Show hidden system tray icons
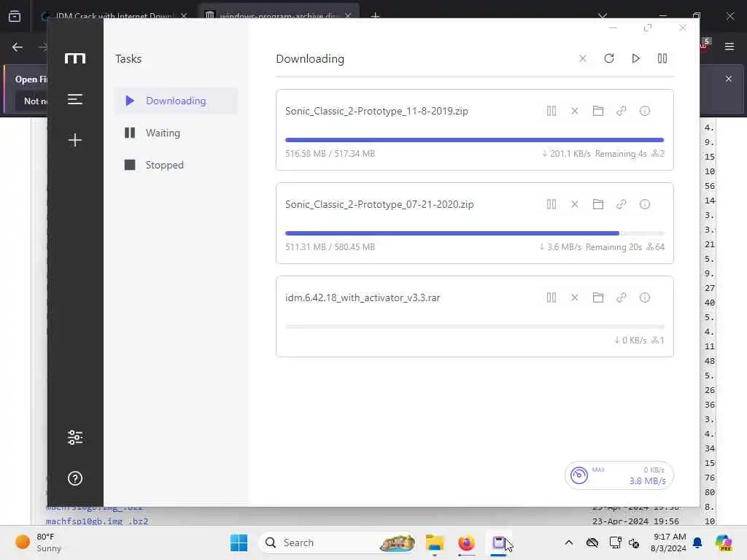 [569, 542]
